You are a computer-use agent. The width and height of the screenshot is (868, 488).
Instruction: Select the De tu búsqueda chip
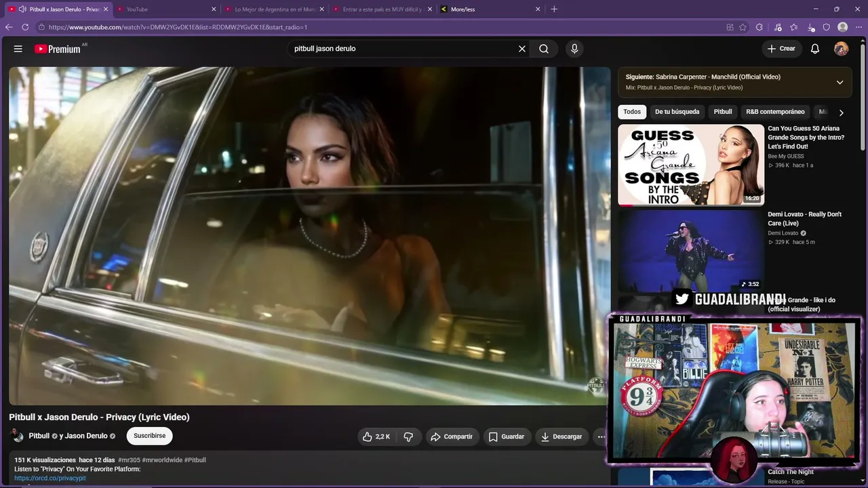click(x=677, y=112)
